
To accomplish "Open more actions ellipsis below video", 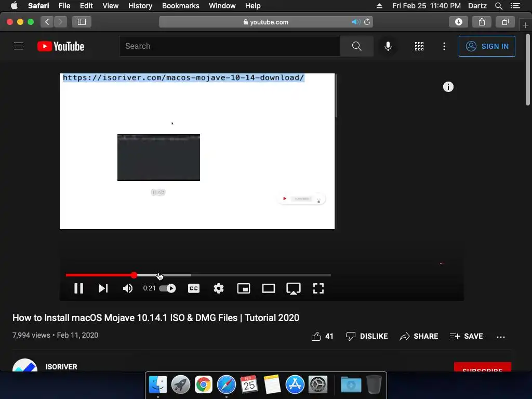I will (501, 337).
